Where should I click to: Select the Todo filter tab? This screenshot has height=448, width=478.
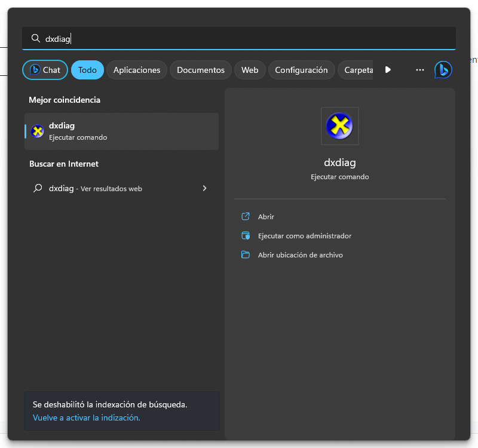(x=87, y=70)
